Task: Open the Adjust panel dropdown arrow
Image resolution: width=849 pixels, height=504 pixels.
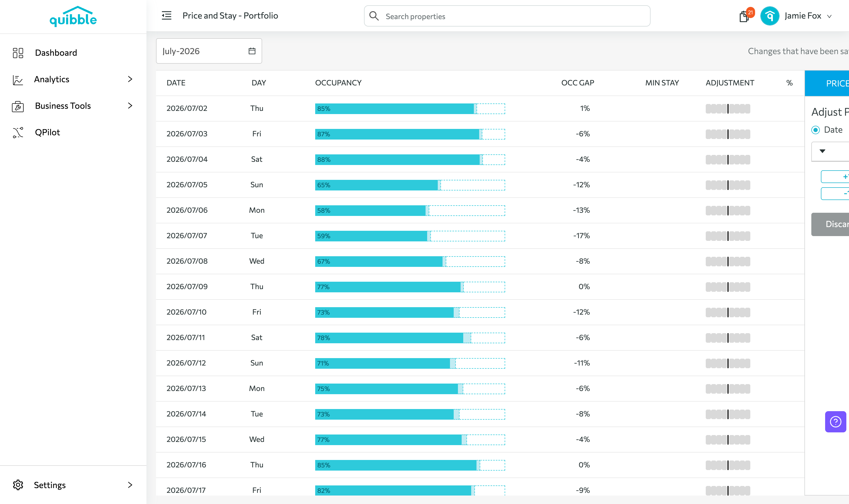Action: 822,151
